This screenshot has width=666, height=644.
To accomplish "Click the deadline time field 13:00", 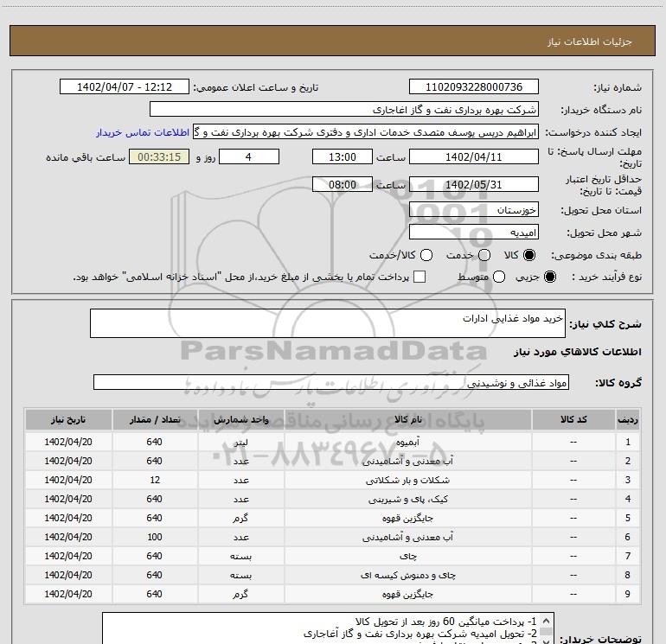I will point(343,156).
